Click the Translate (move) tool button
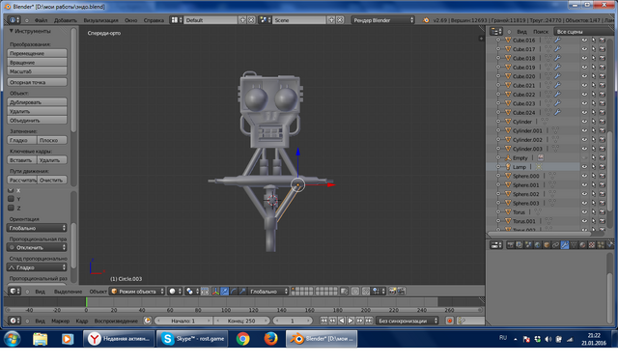Screen dimensions: 618x364 [x=37, y=53]
